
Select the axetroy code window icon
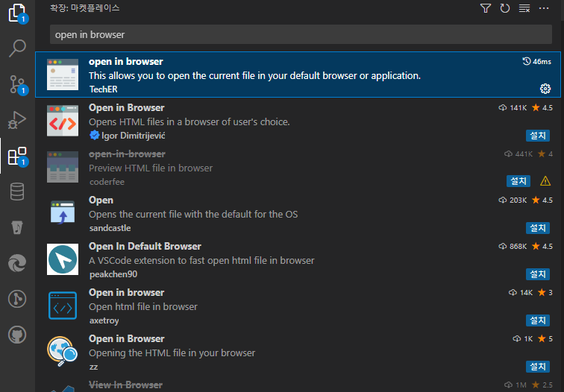tap(63, 306)
